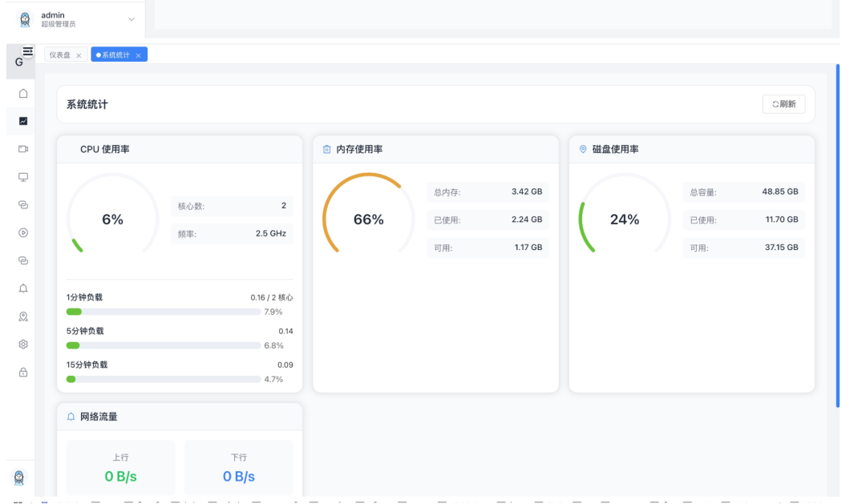
Task: Click the 总容量 value 48.85 GB
Action: click(780, 192)
